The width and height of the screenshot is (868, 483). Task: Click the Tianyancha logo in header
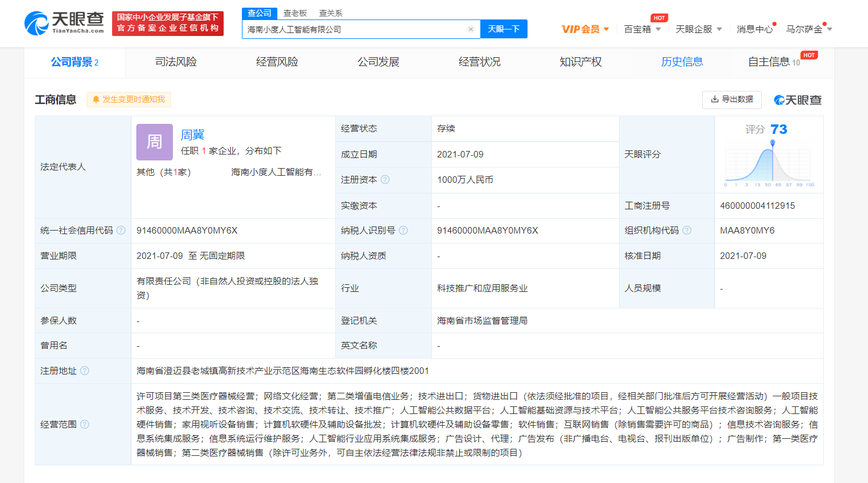coord(64,23)
